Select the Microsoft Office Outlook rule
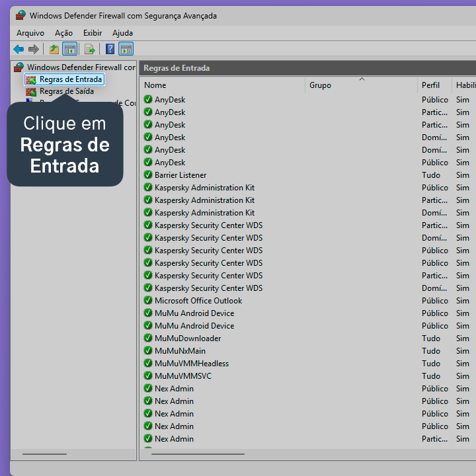Screen dimensions: 476x476 [x=198, y=301]
